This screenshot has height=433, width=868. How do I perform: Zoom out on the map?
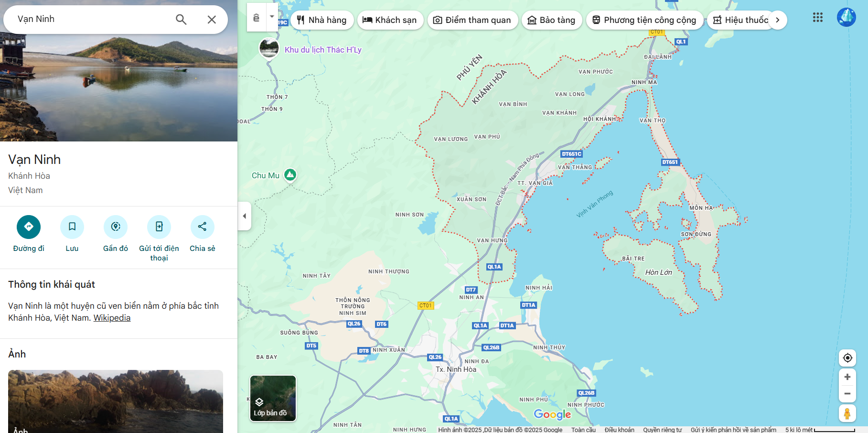point(847,394)
